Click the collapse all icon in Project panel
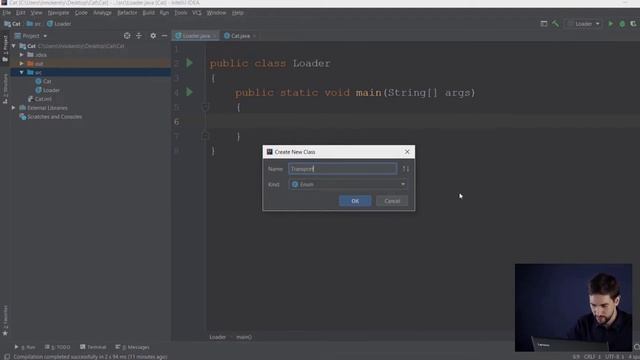Screen dimensions: 640x360 139,36
